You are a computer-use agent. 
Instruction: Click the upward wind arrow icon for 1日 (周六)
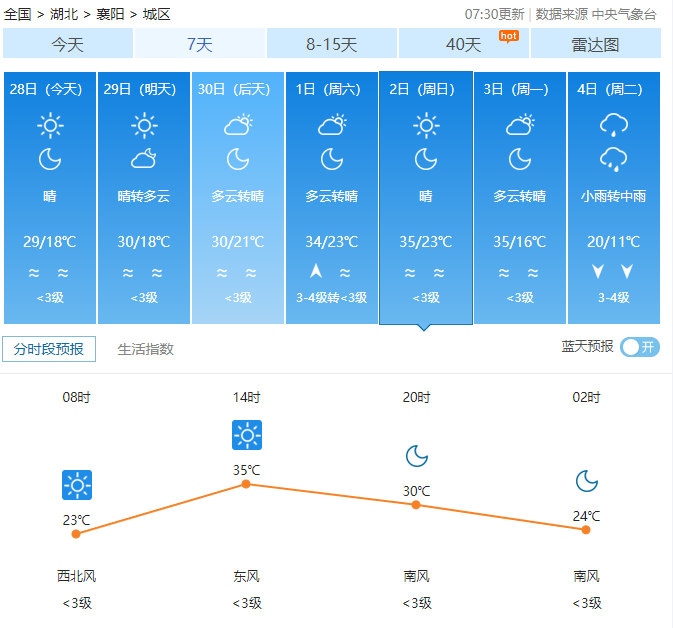click(x=316, y=271)
